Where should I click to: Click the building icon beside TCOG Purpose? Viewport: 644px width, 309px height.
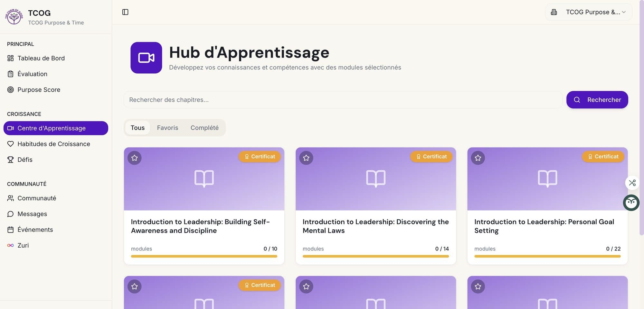(554, 12)
